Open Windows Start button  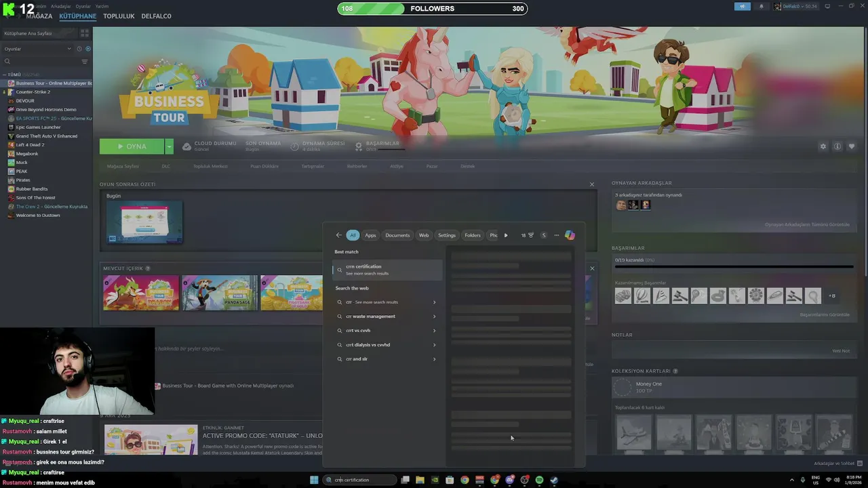[x=314, y=480]
